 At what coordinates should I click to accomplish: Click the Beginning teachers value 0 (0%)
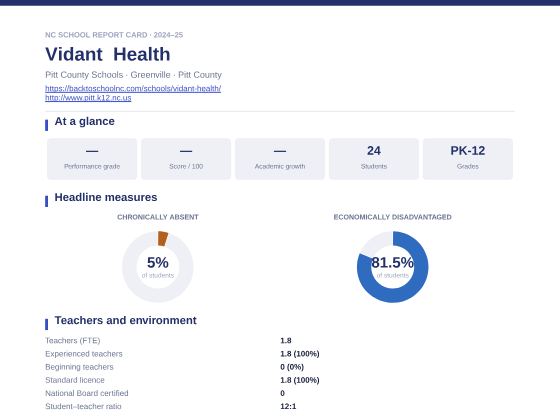coord(292,367)
